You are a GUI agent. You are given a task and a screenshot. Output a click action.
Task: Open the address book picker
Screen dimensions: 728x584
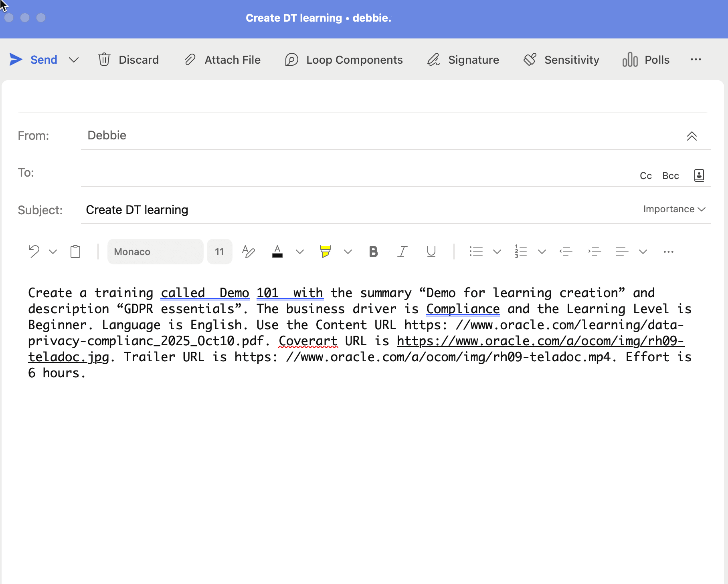click(699, 175)
